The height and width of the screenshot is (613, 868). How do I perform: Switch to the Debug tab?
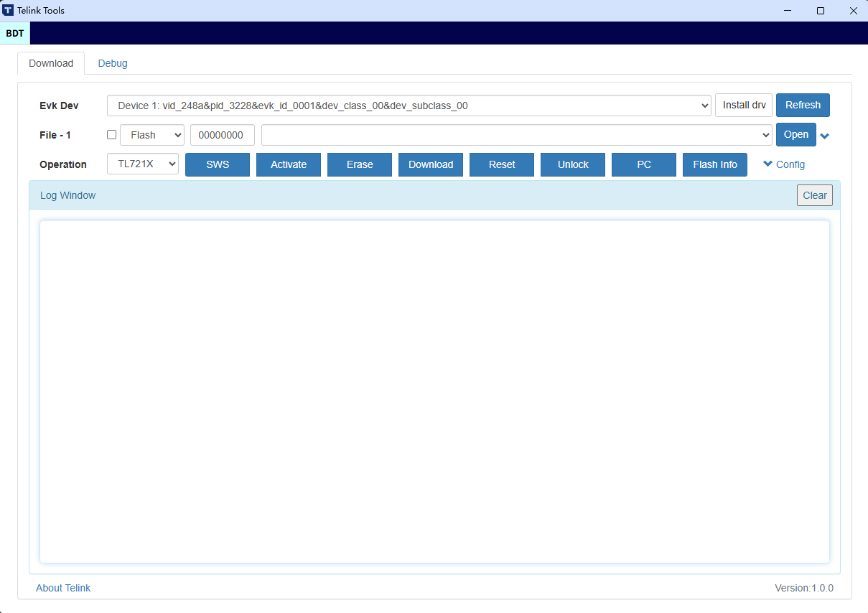pyautogui.click(x=112, y=63)
